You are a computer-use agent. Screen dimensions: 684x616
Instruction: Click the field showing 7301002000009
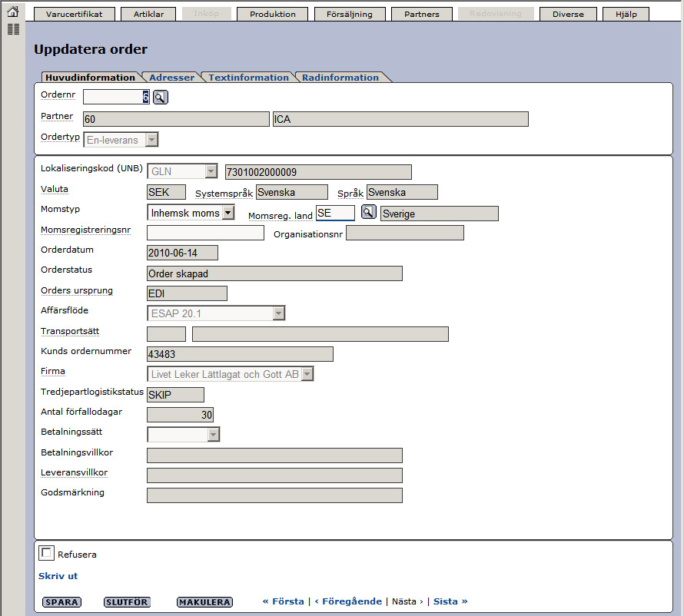click(318, 172)
